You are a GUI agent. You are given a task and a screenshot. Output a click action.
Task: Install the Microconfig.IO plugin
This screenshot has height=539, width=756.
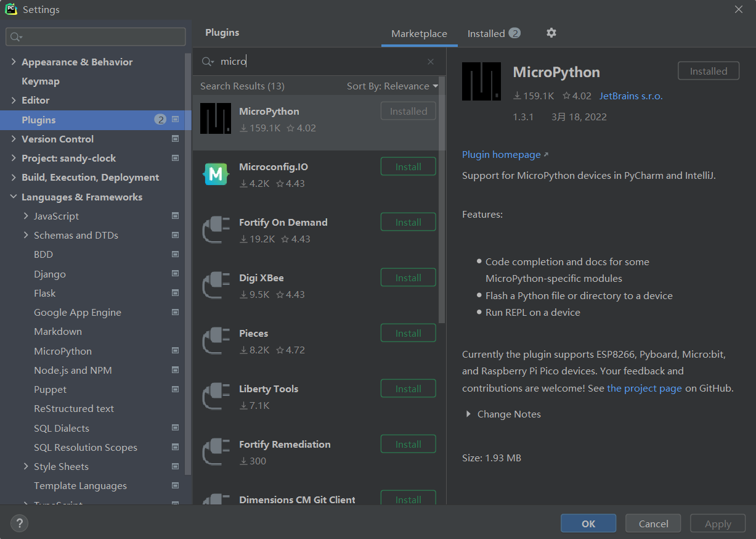point(408,167)
